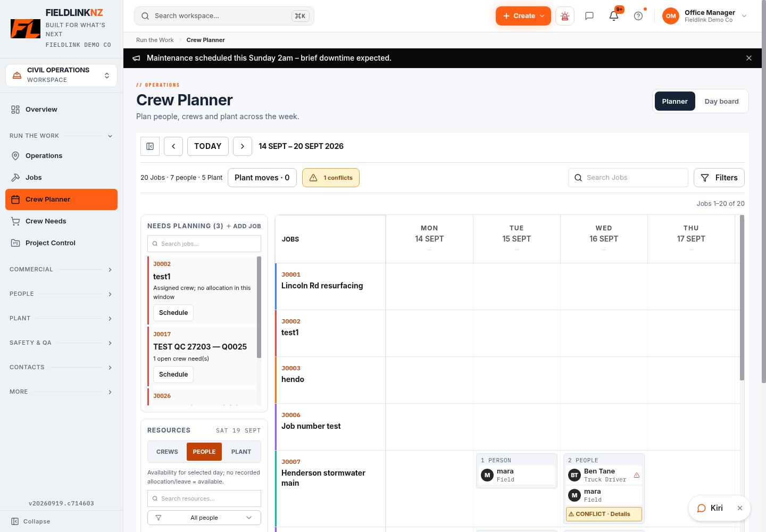
Task: Schedule the test1 job
Action: (173, 313)
